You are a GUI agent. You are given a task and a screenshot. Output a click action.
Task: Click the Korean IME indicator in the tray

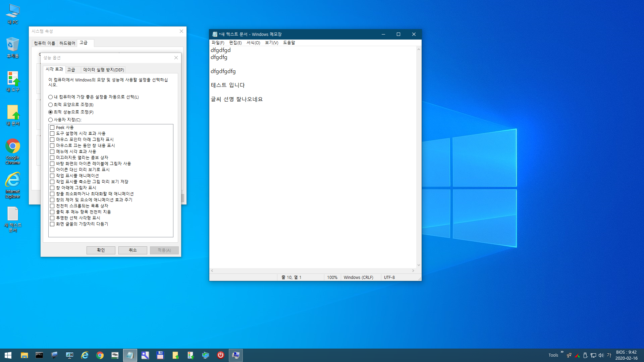coord(609,355)
